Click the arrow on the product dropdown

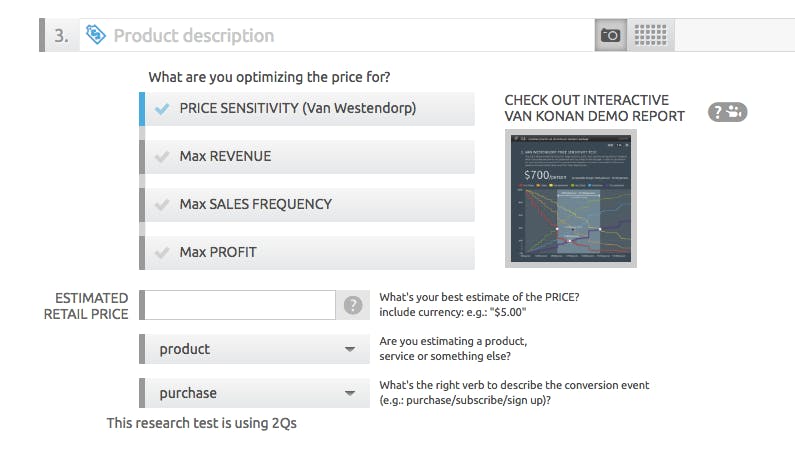(350, 349)
